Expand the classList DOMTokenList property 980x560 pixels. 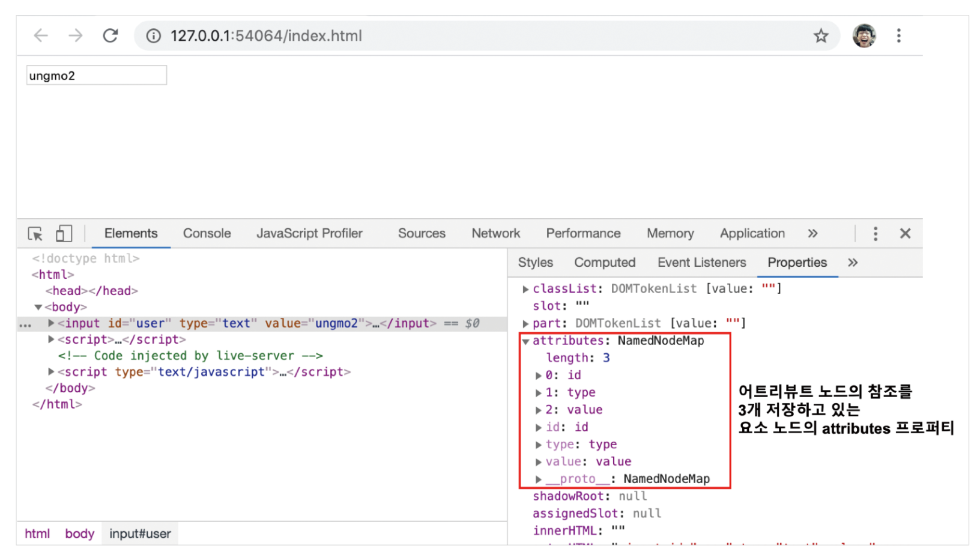click(526, 290)
